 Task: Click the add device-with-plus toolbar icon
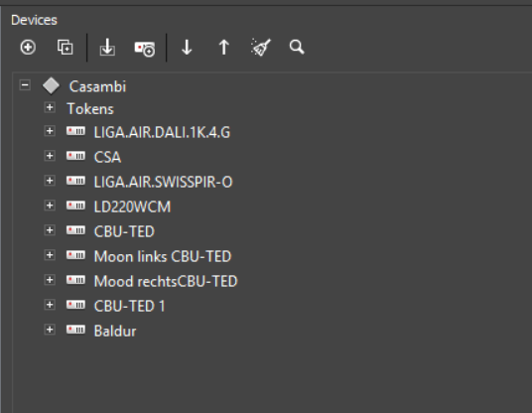coord(145,49)
